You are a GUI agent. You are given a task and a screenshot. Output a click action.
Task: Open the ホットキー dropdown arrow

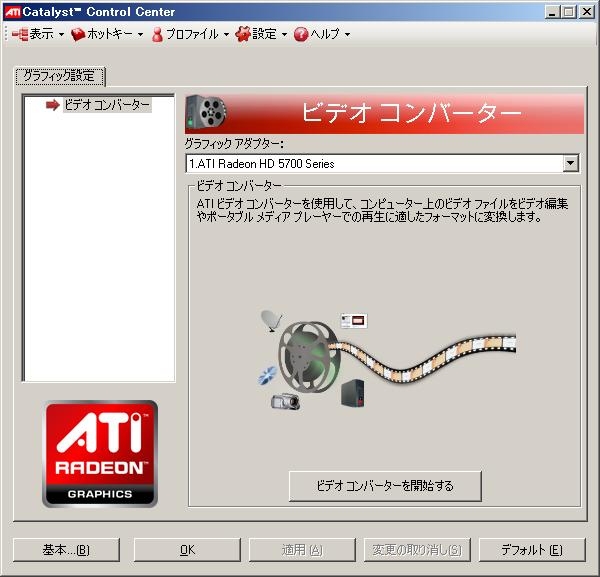140,35
